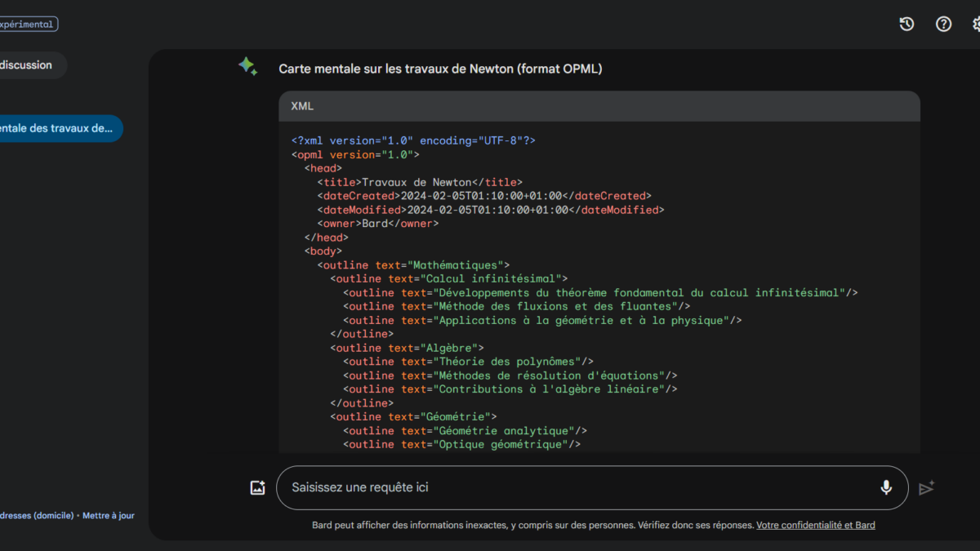The width and height of the screenshot is (980, 551).
Task: Click the XML code block header
Action: [599, 106]
